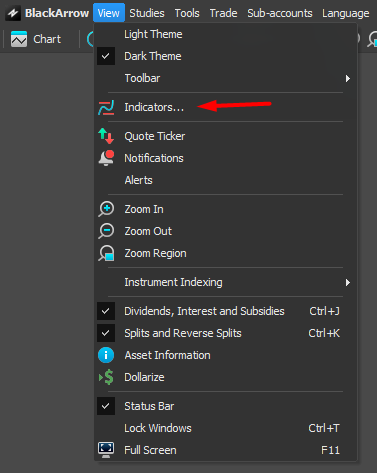This screenshot has width=377, height=473.
Task: Expand the Instrument Indexing submenu arrow
Action: (348, 282)
